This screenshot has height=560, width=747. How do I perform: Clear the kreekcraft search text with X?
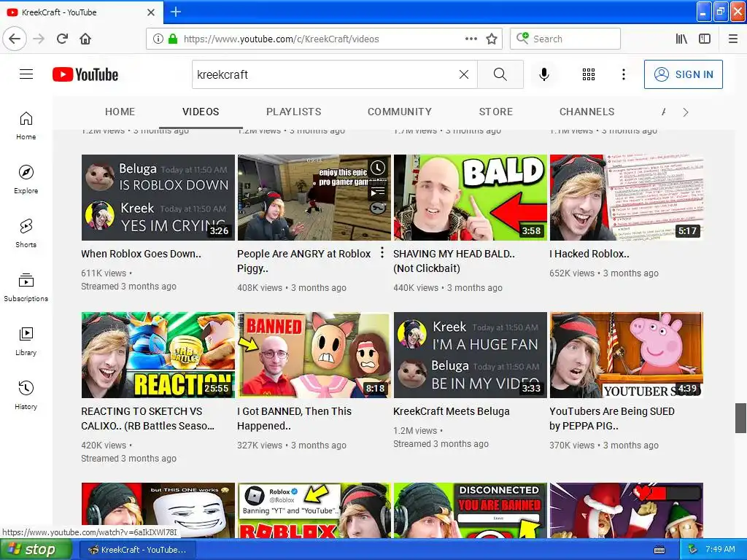pos(463,74)
